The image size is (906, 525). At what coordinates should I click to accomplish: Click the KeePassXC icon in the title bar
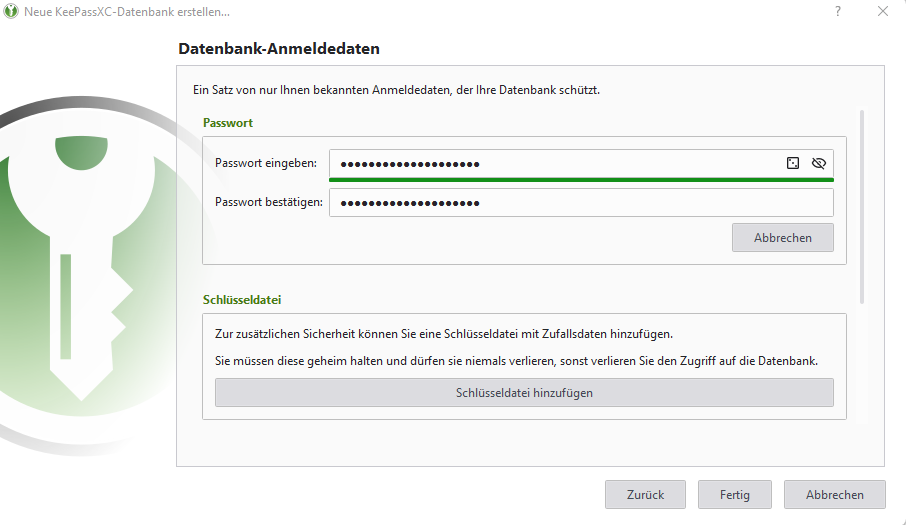12,12
